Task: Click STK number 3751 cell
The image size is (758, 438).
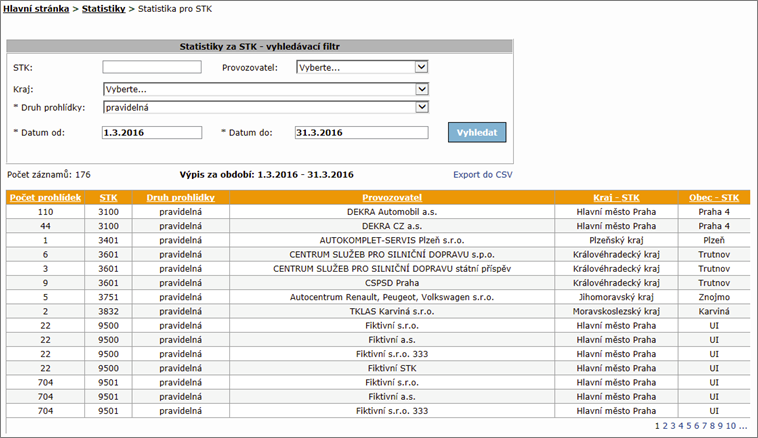Action: (x=108, y=297)
